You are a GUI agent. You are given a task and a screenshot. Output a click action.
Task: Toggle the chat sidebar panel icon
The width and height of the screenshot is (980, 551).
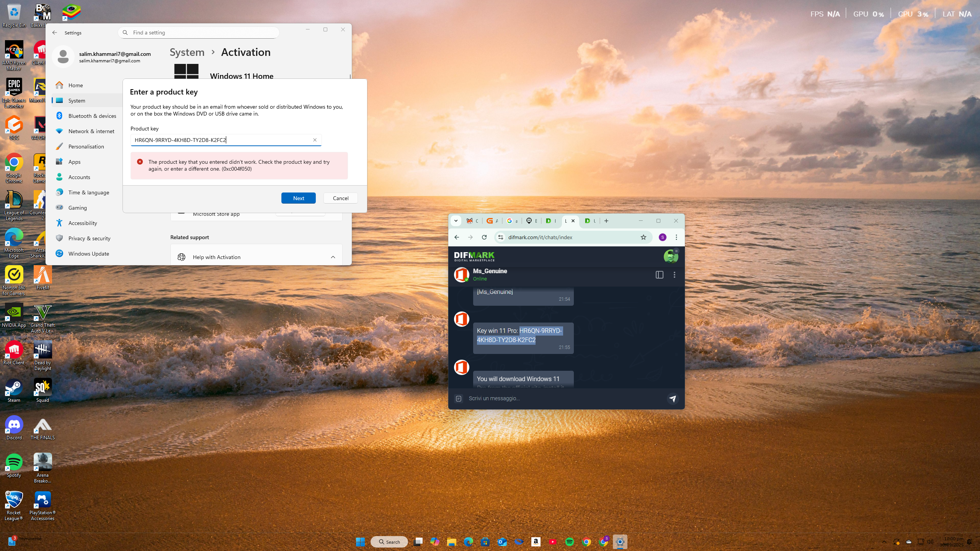point(659,275)
